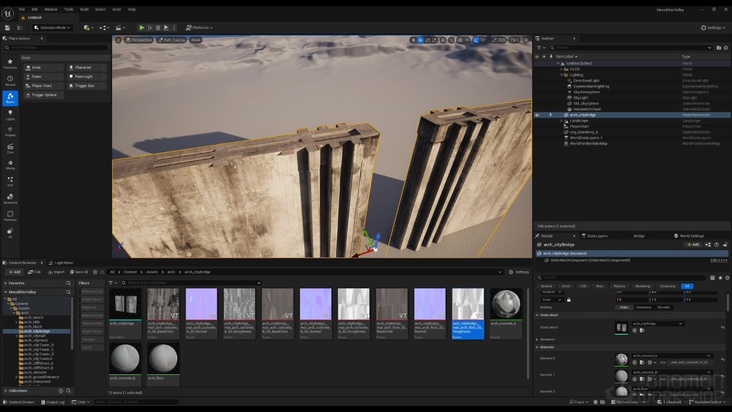
Task: Click the Place Actors search field
Action: click(56, 48)
